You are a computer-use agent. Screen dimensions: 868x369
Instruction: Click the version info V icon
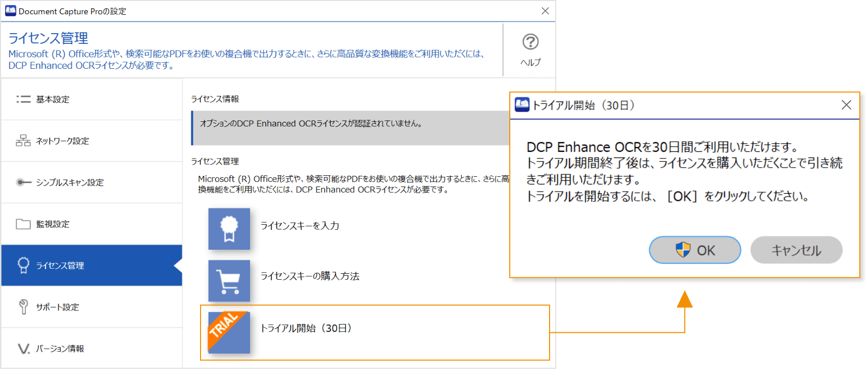pyautogui.click(x=23, y=349)
